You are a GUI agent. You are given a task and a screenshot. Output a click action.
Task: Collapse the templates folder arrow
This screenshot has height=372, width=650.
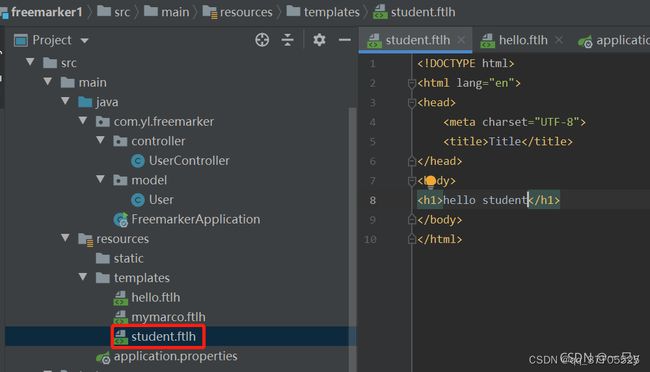coord(83,277)
